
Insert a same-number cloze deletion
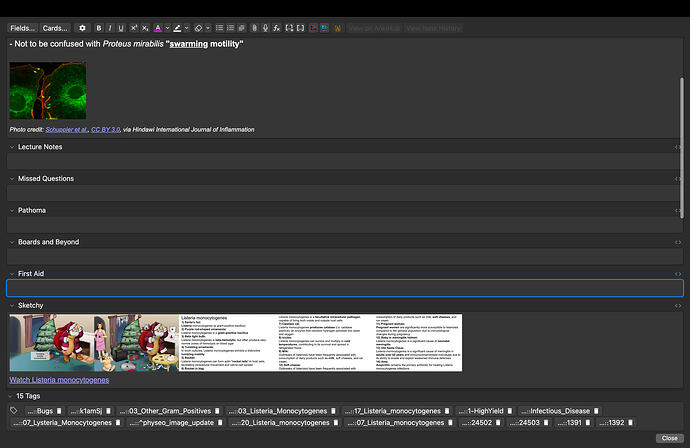(300, 28)
